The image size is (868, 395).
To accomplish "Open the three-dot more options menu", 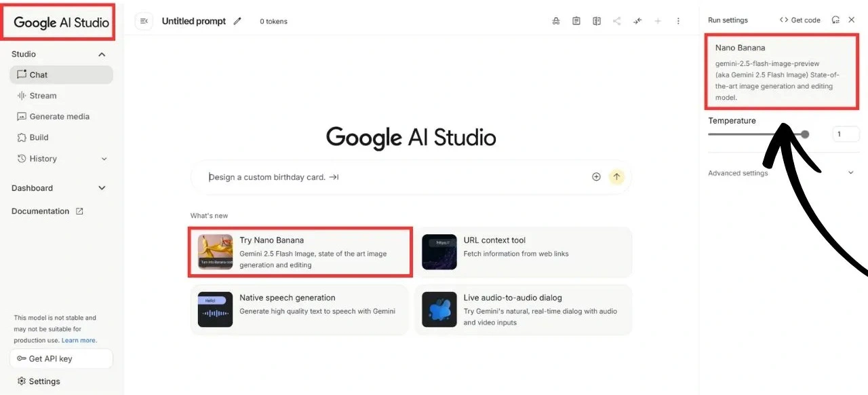I will pyautogui.click(x=678, y=21).
